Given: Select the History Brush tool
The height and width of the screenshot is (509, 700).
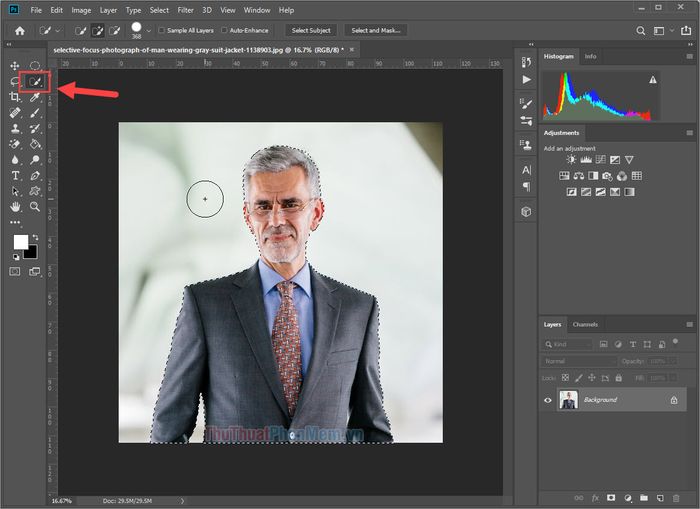Looking at the screenshot, I should pyautogui.click(x=35, y=129).
